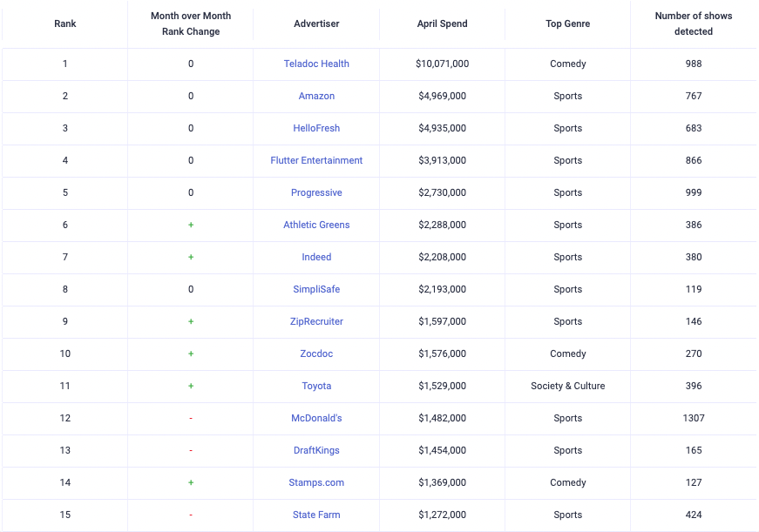Viewport: 759px width, 532px height.
Task: Click the April Spend column header
Action: pos(442,24)
